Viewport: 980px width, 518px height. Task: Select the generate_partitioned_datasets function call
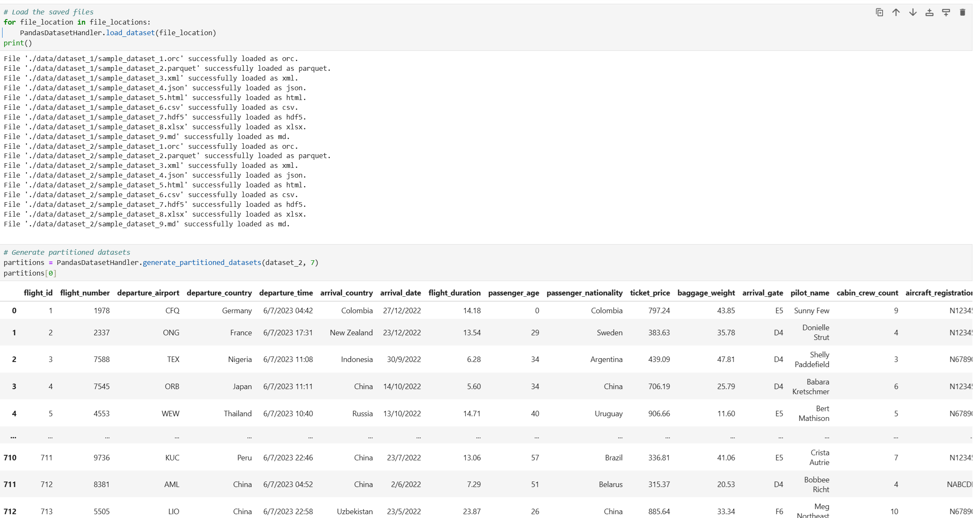pyautogui.click(x=201, y=262)
